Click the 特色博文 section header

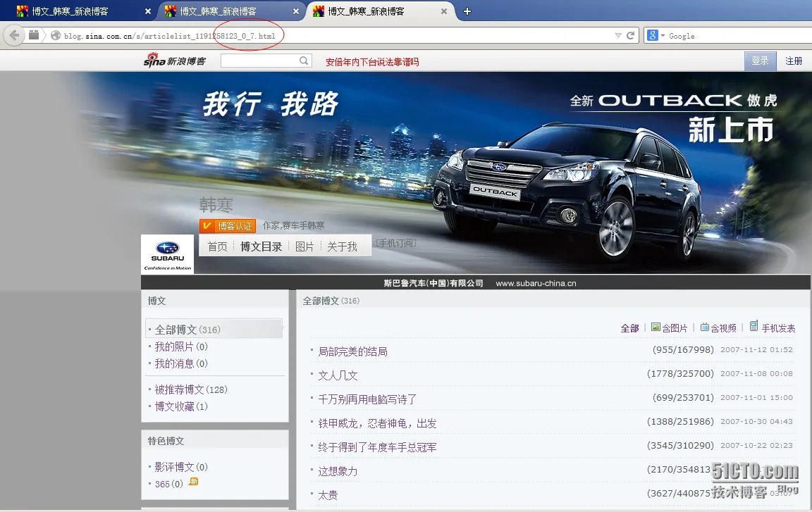pos(166,441)
